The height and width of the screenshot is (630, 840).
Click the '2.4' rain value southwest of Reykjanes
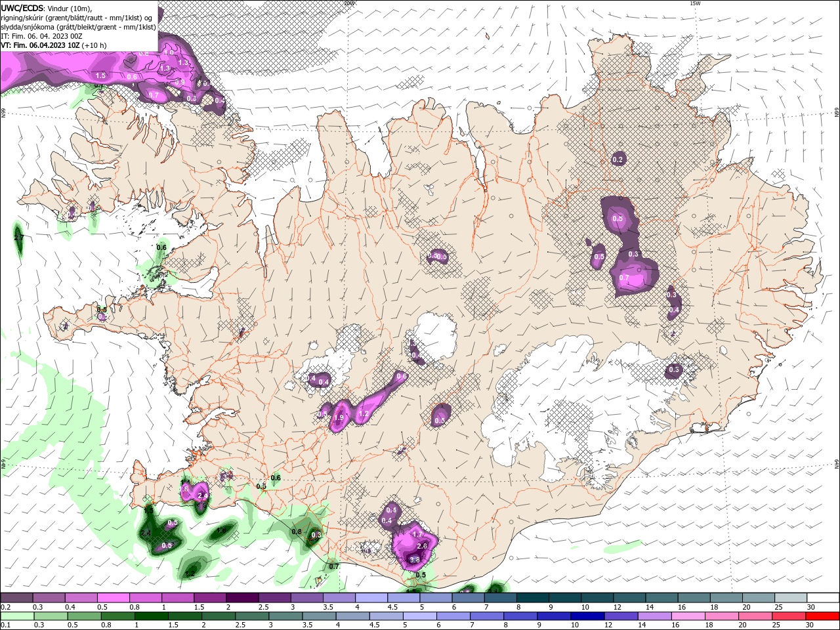[x=146, y=533]
